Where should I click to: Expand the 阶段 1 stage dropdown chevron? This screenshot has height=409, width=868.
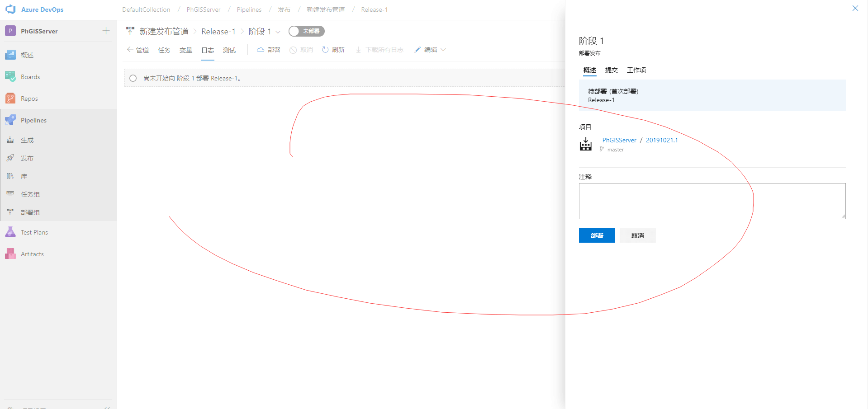pos(278,32)
